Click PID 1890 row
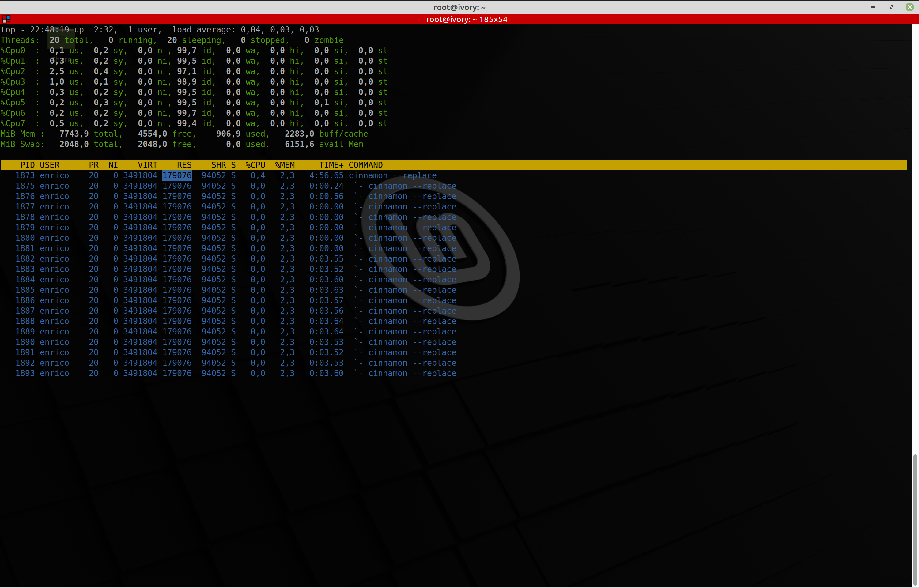The height and width of the screenshot is (588, 919). (236, 342)
